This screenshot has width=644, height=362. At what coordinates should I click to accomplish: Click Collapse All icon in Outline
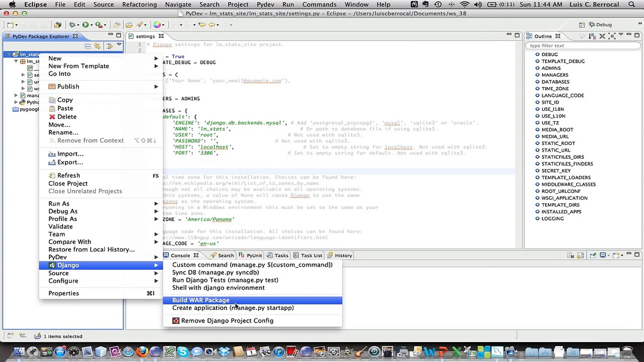pos(602,36)
